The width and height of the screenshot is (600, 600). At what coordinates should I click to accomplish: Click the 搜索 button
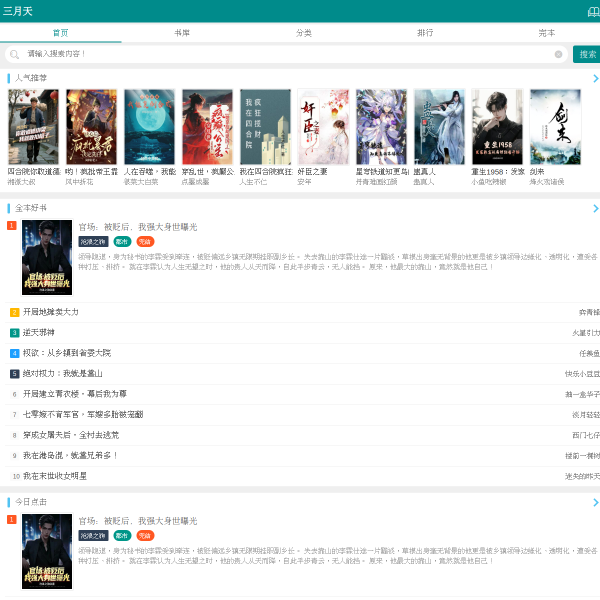pos(587,54)
